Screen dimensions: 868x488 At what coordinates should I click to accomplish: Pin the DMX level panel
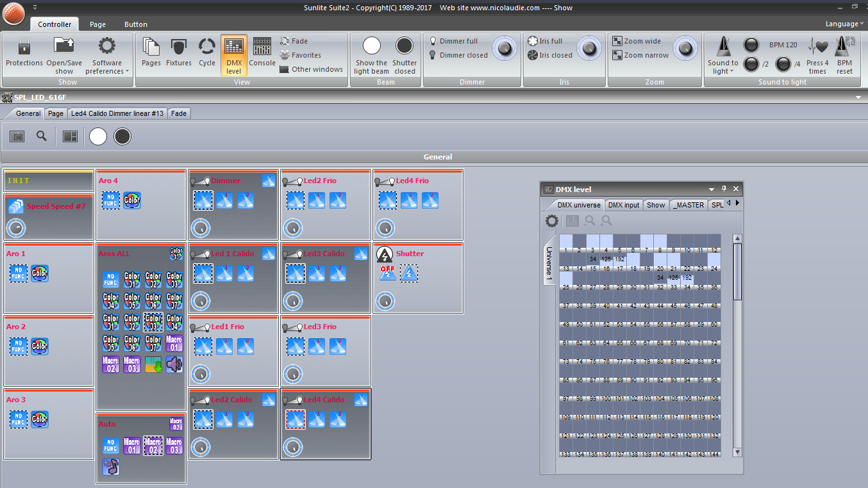click(x=724, y=189)
